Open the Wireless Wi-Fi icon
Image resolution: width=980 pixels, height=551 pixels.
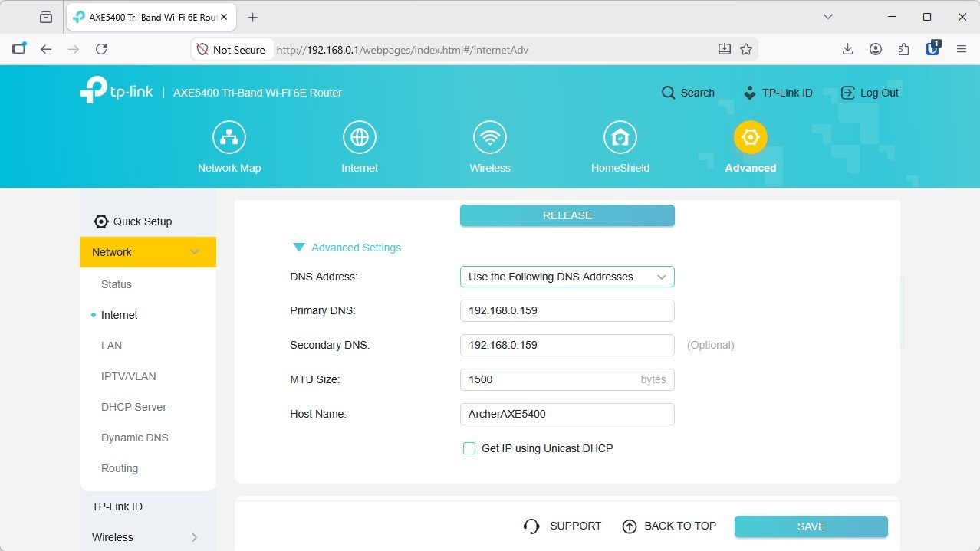click(490, 137)
